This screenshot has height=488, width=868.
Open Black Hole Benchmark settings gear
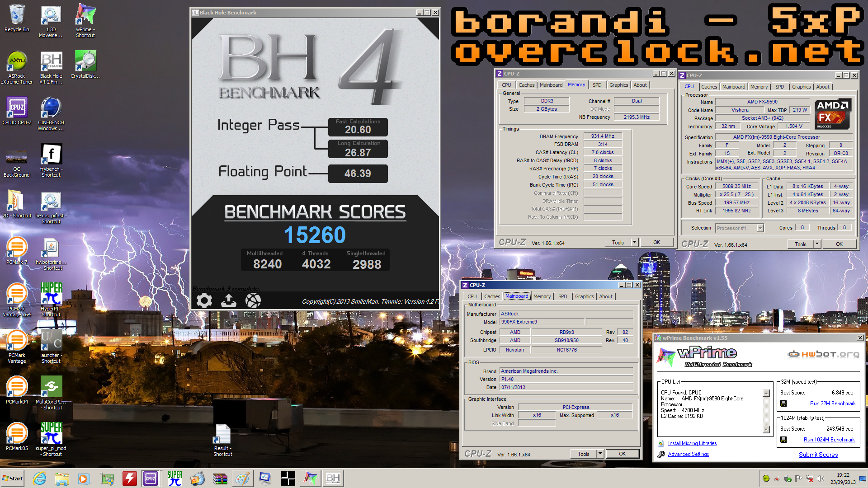click(204, 300)
